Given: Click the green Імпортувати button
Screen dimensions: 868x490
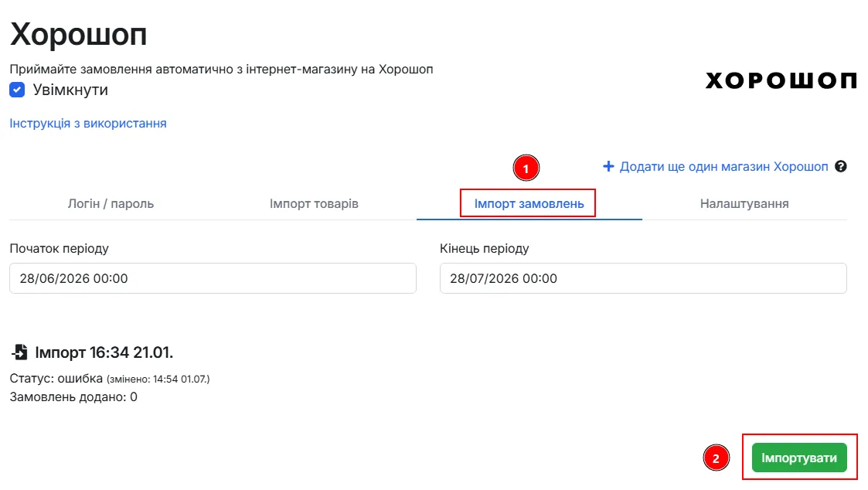Looking at the screenshot, I should (798, 458).
